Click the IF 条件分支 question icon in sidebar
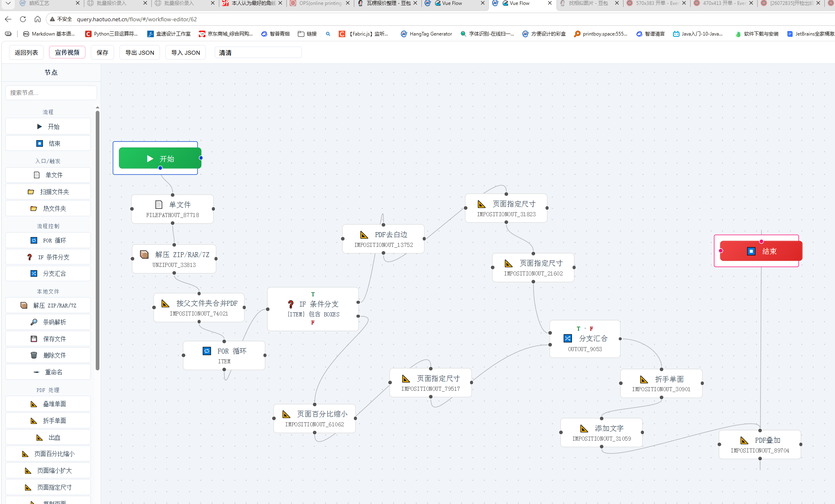 29,257
